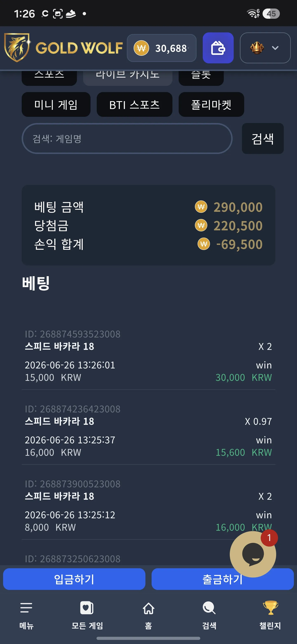
Task: Tap the 출금하기 withdraw button
Action: coord(223,579)
